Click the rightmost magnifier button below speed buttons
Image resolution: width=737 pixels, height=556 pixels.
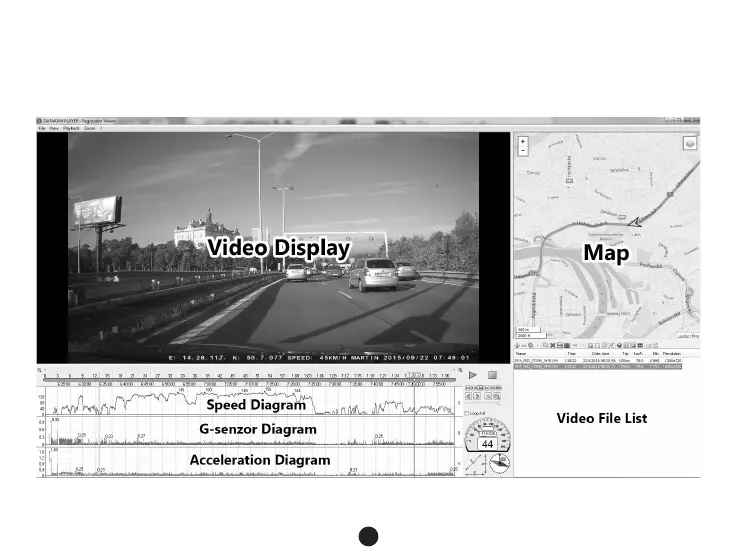[x=497, y=396]
